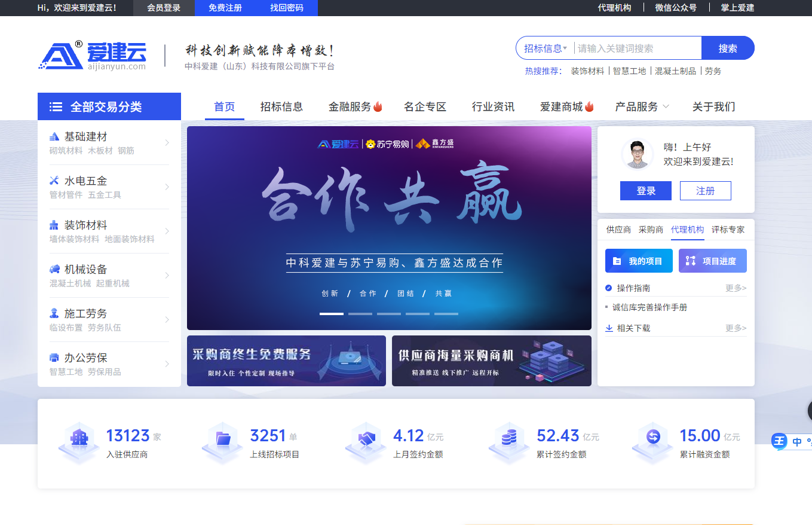Viewport: 812px width, 525px height.
Task: Click the 操作指南 compass icon
Action: [x=609, y=288]
